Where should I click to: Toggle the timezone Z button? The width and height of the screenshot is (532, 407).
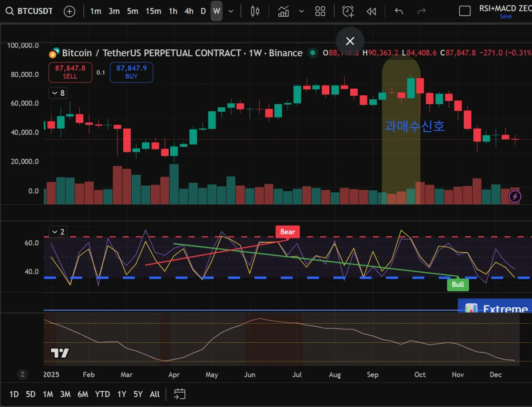tap(22, 375)
